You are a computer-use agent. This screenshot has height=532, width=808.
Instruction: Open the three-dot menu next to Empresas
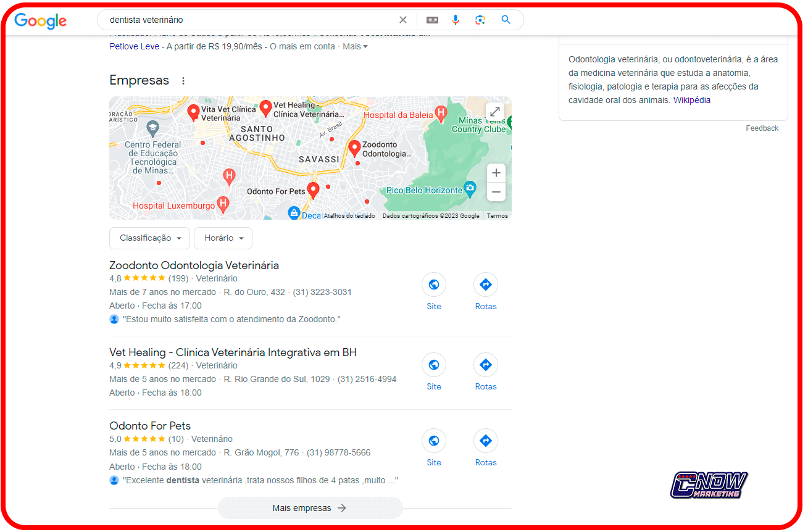[x=183, y=81]
